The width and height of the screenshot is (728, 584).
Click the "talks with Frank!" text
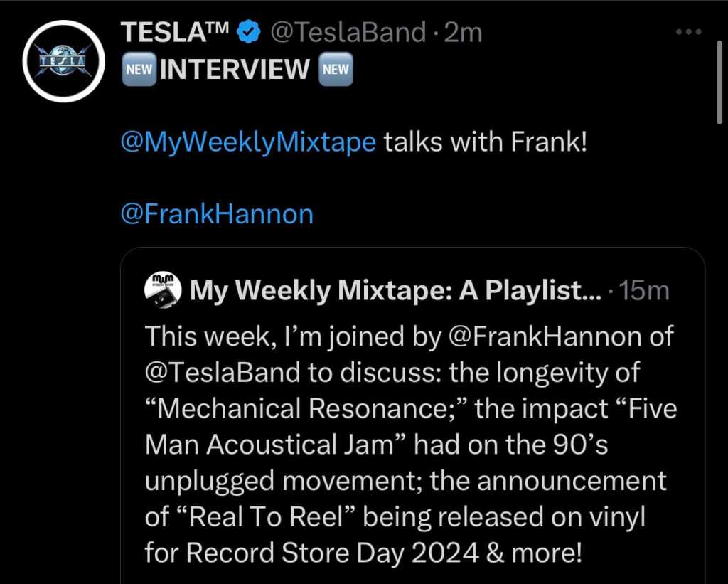pyautogui.click(x=486, y=142)
